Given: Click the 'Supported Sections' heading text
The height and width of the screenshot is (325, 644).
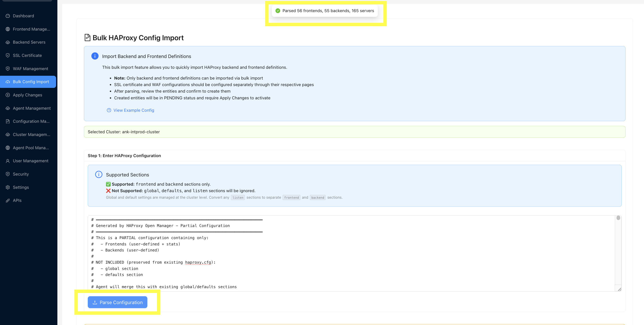Looking at the screenshot, I should click(128, 175).
